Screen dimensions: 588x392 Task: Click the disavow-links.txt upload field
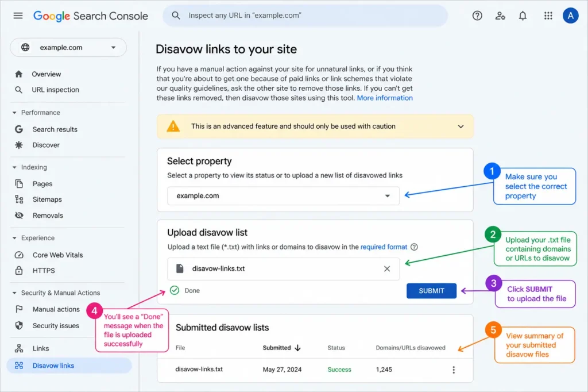coord(283,269)
